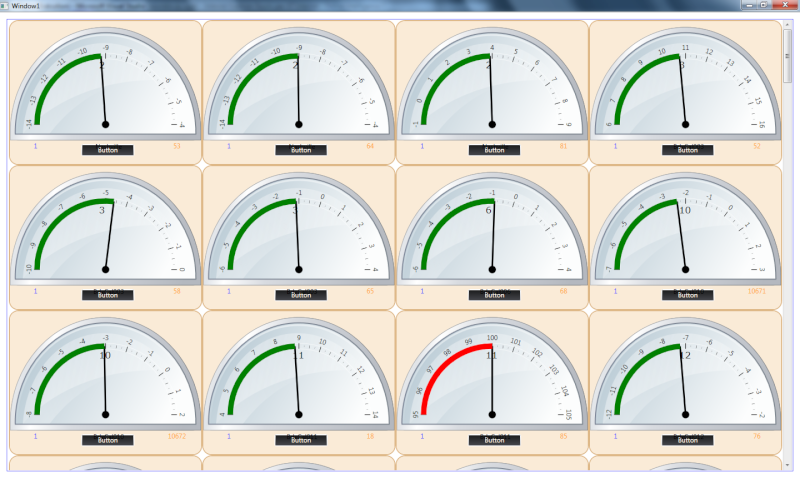The height and width of the screenshot is (478, 800).
Task: Click the Button in the card numbered 68
Action: [x=494, y=295]
